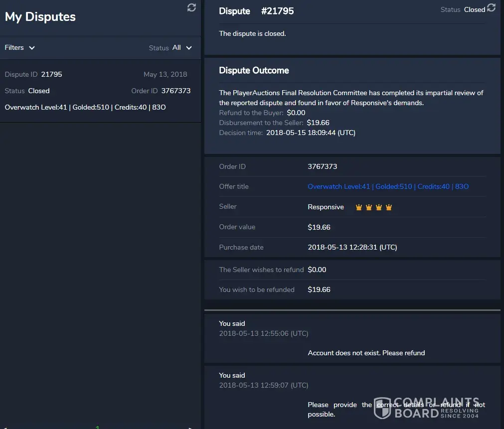
Task: Expand the Filters dropdown
Action: tap(20, 48)
